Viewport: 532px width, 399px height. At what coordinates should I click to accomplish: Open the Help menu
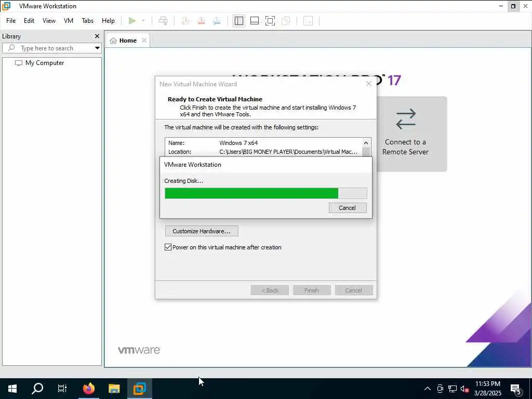(108, 21)
